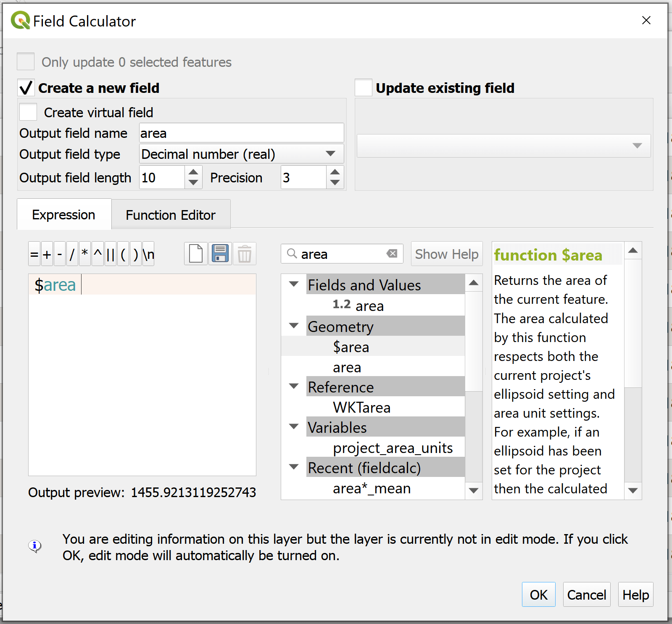Viewport: 672px width, 624px height.
Task: Insert the new line \n operator
Action: 148,254
